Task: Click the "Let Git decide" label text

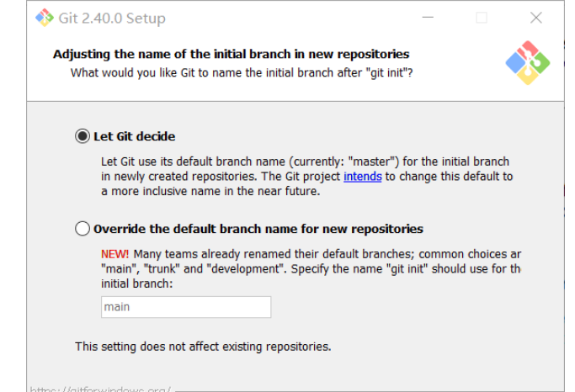Action: pyautogui.click(x=135, y=136)
